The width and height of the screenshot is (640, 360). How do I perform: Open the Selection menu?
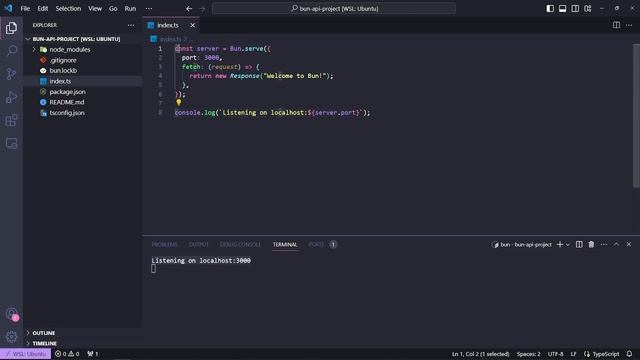click(68, 8)
